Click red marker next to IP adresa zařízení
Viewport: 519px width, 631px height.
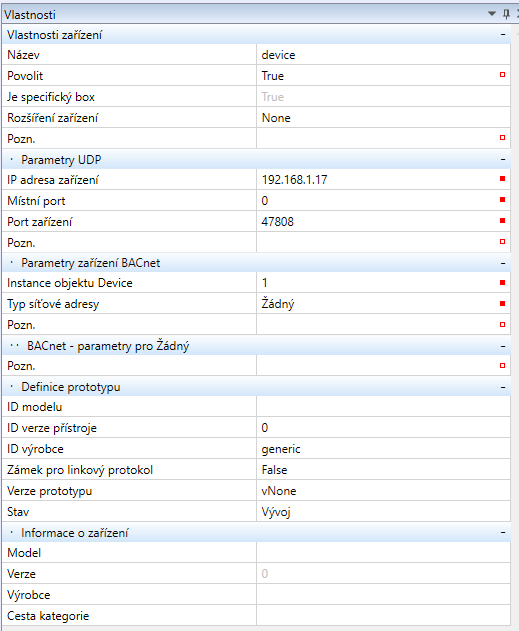point(502,179)
